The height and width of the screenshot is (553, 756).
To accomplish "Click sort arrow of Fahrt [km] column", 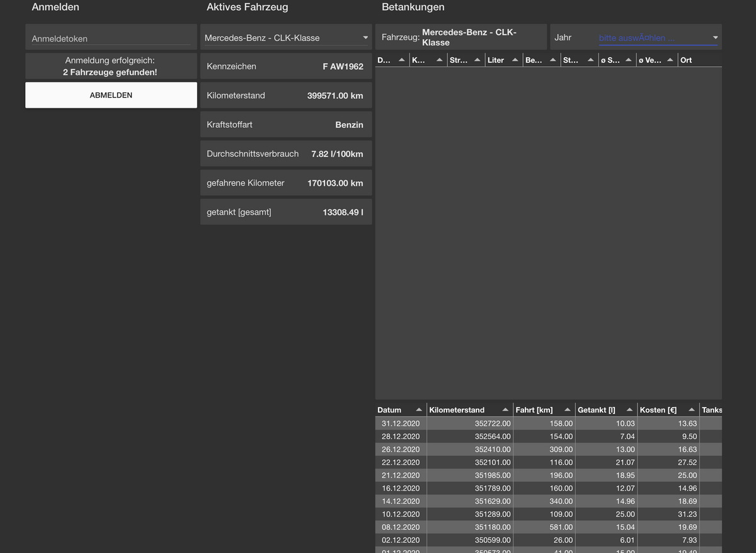I will click(x=568, y=410).
